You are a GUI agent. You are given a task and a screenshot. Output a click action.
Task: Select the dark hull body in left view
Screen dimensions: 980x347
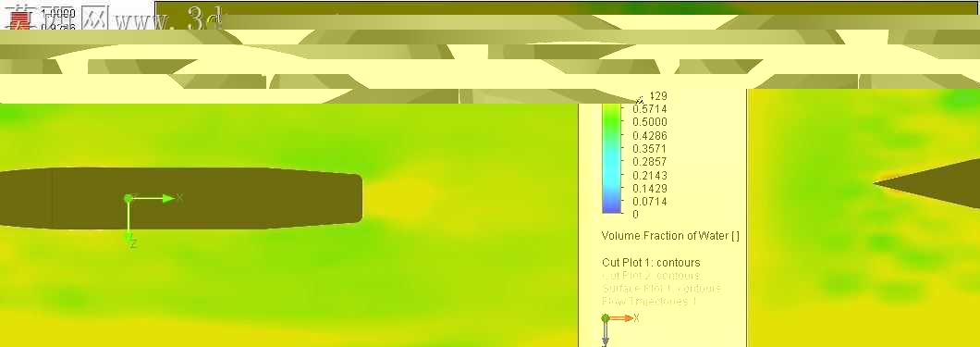tap(180, 198)
